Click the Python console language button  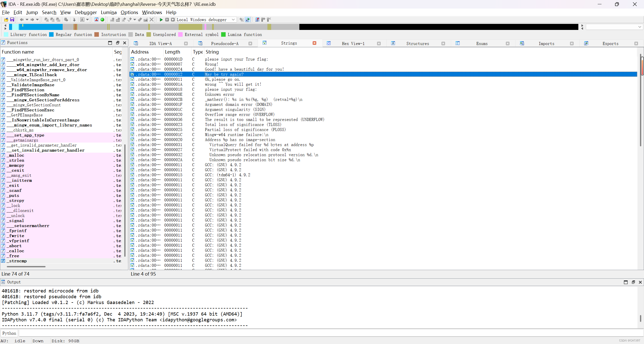click(x=9, y=333)
